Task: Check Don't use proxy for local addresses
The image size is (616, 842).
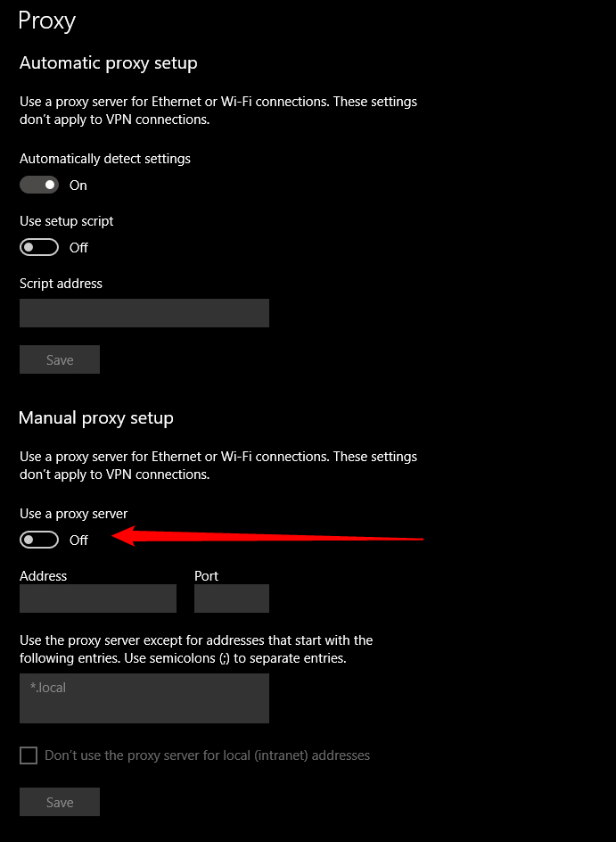Action: coord(28,755)
